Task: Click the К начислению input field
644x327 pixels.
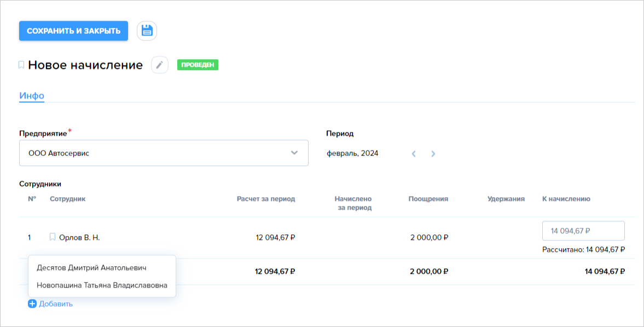Action: 583,231
